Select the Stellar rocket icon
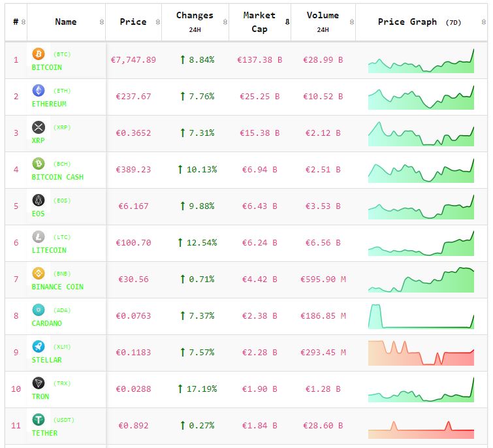 point(38,347)
